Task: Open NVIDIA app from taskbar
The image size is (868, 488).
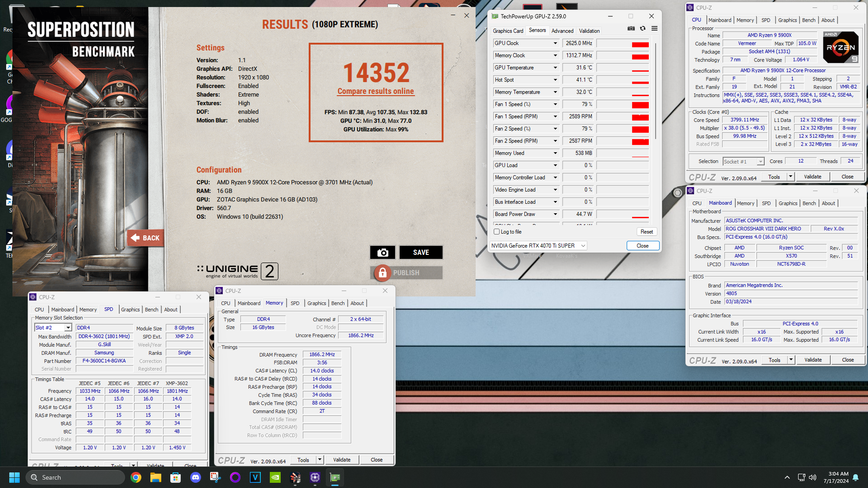Action: point(275,477)
